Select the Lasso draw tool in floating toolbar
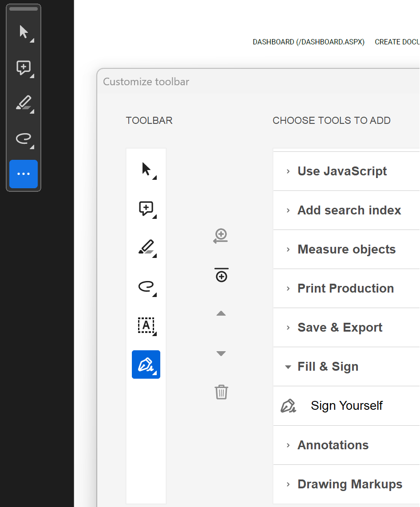The width and height of the screenshot is (420, 507). [x=23, y=139]
